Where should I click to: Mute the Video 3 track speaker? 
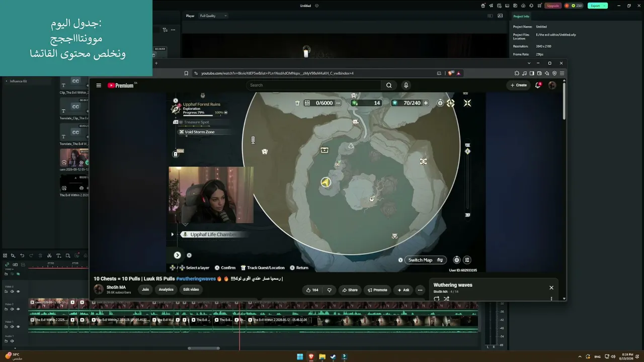[x=12, y=292]
